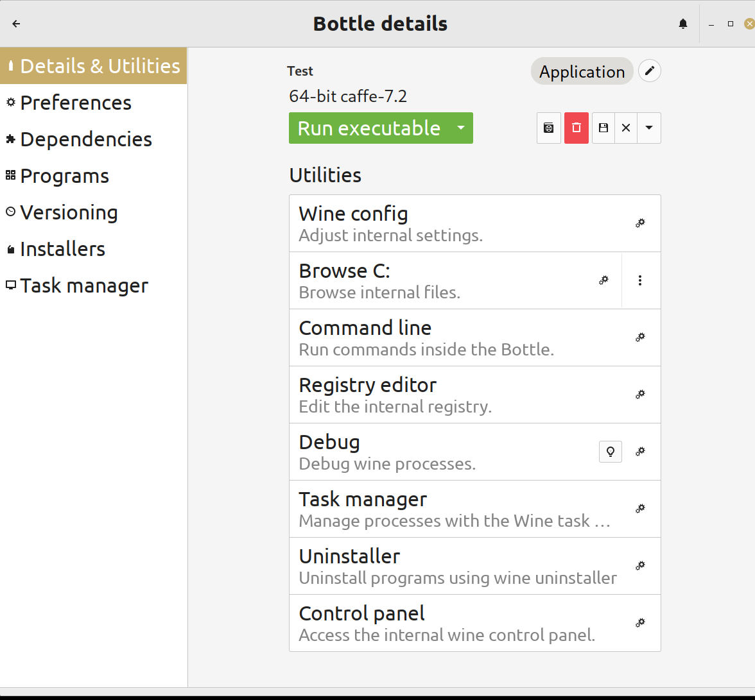Click the red delete bottle icon
Image resolution: width=755 pixels, height=700 pixels.
[x=576, y=128]
